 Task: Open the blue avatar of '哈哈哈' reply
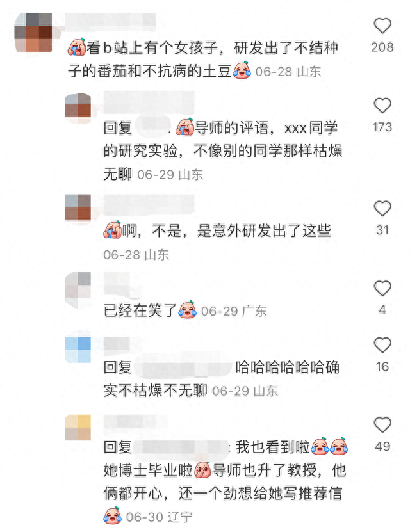[78, 350]
